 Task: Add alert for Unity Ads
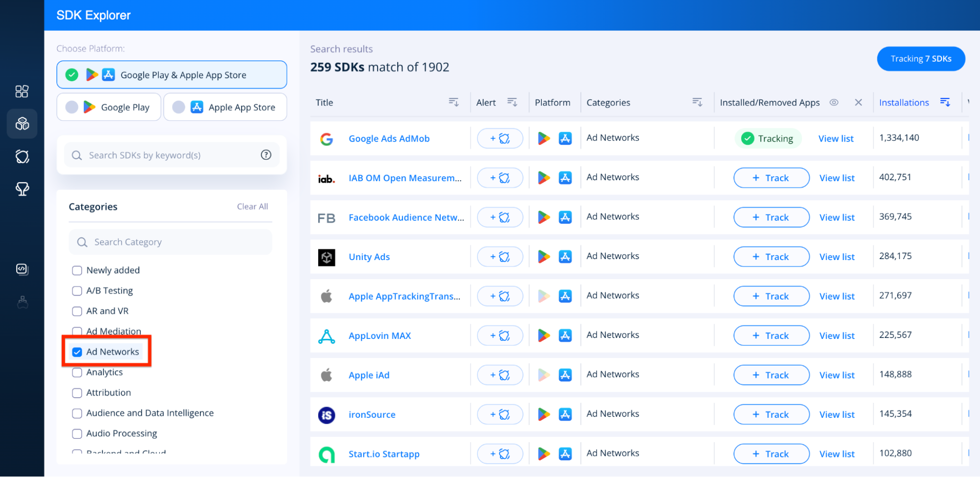(x=500, y=257)
